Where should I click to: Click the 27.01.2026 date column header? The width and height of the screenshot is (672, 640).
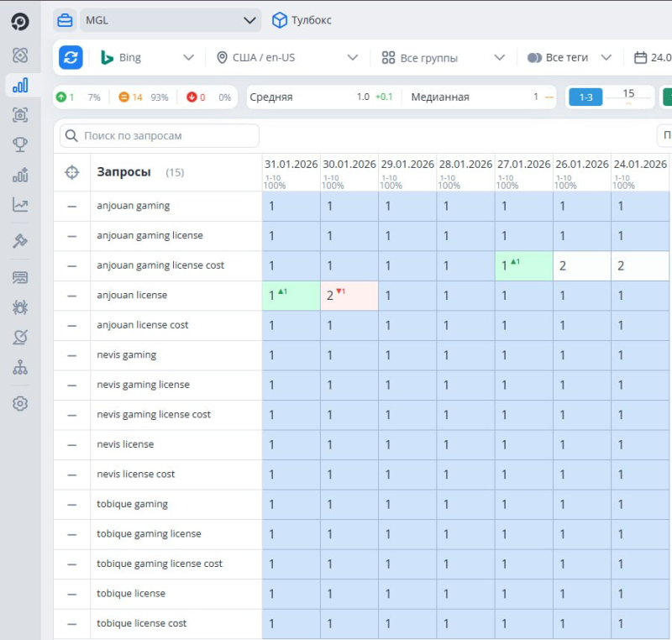tap(523, 164)
